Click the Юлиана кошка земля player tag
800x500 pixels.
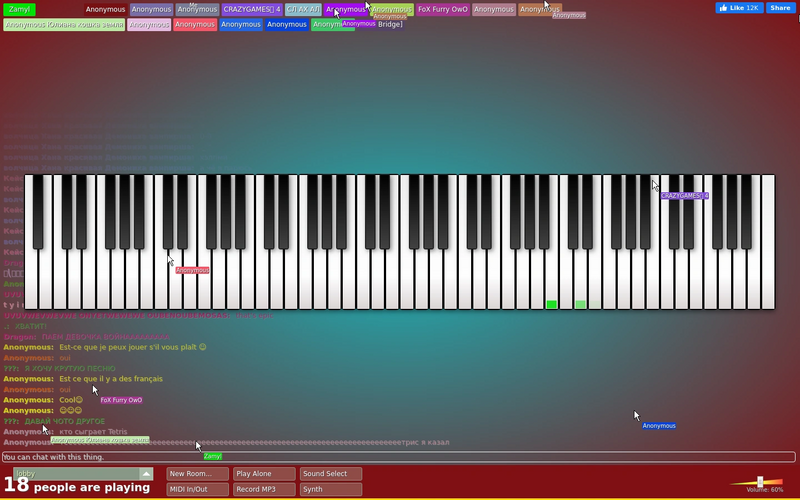(x=64, y=24)
